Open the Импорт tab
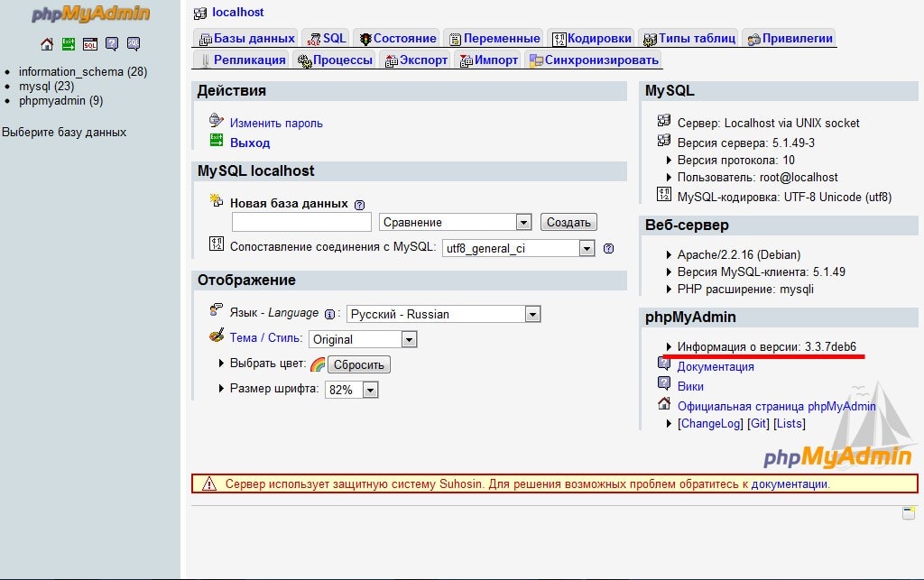924x580 pixels. click(488, 60)
